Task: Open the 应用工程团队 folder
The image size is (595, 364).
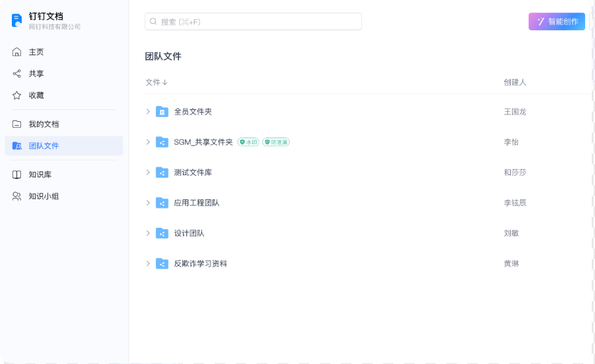Action: pyautogui.click(x=197, y=203)
